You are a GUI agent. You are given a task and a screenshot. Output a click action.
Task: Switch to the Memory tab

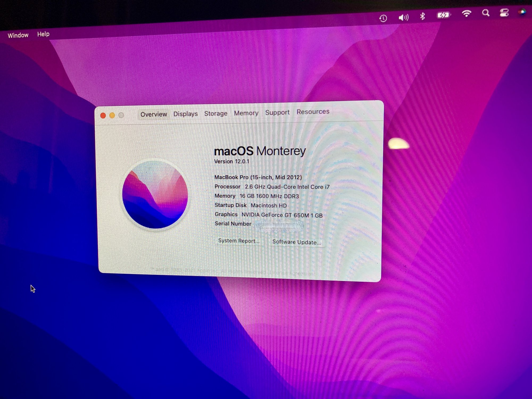[246, 113]
